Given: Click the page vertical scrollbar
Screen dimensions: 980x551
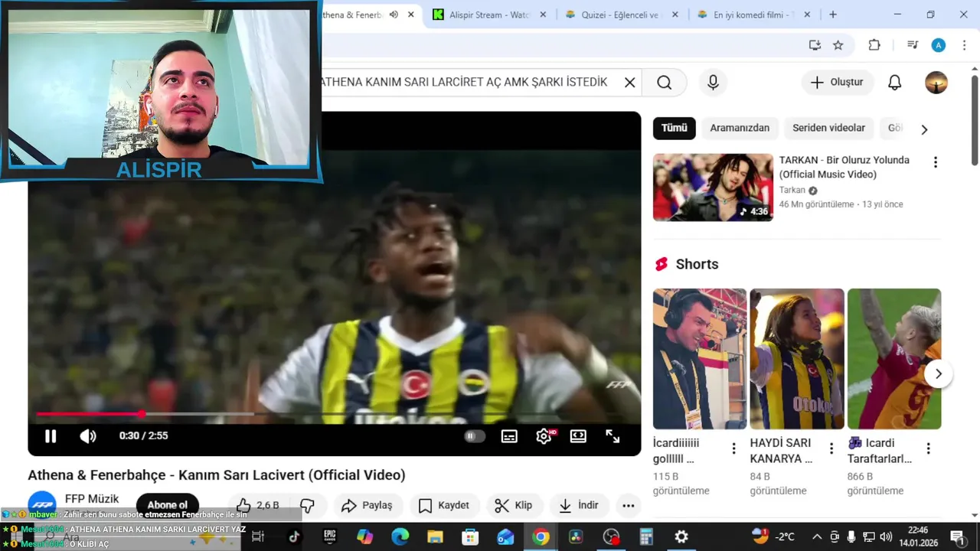Looking at the screenshot, I should [975, 119].
